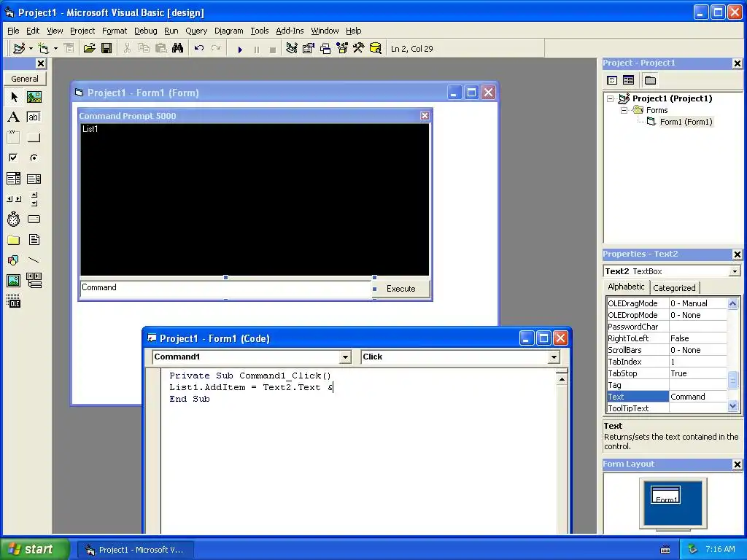Screen dimensions: 747x560
Task: Click the Undo toolbar icon
Action: 199,49
